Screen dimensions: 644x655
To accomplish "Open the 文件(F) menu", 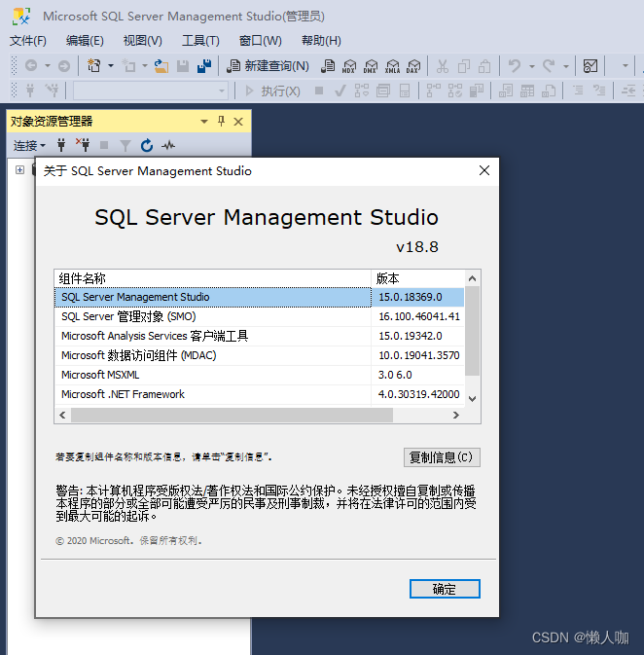I will click(x=28, y=41).
